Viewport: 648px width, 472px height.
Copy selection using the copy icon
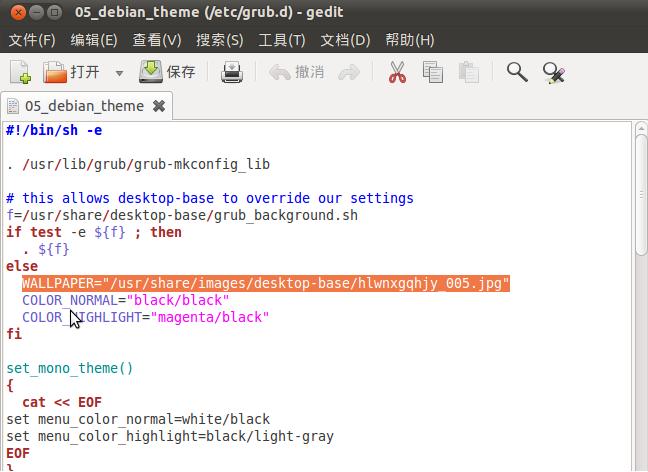pos(433,72)
